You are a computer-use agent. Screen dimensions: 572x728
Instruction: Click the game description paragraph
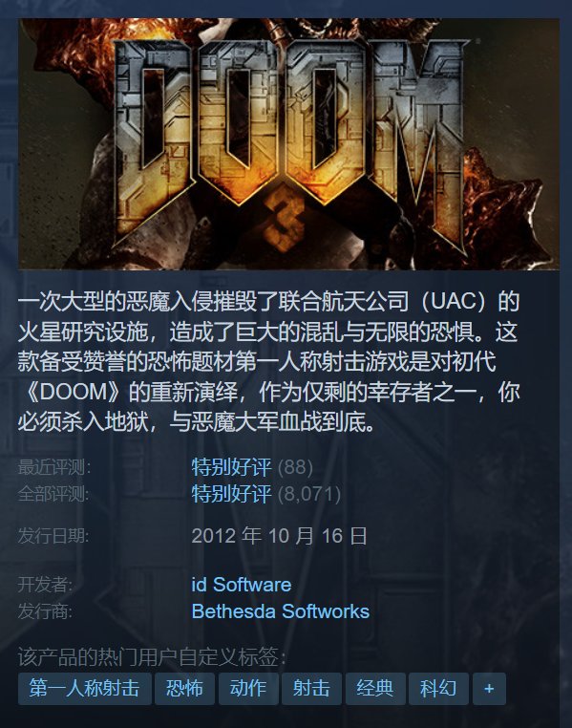[268, 362]
